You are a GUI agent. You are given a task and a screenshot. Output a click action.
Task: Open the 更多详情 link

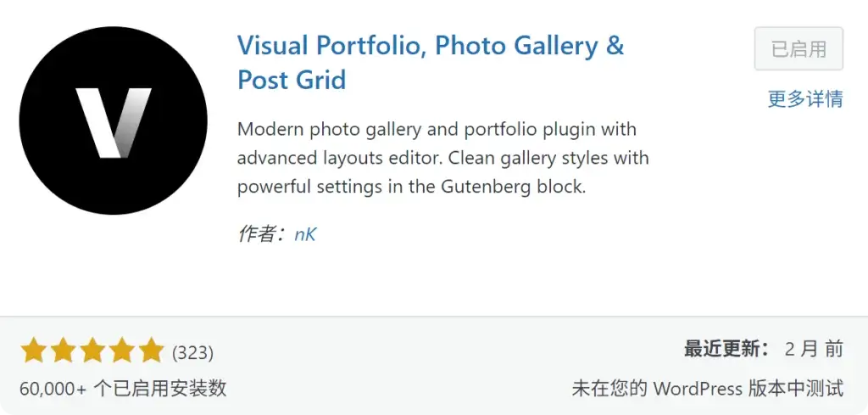tap(804, 98)
